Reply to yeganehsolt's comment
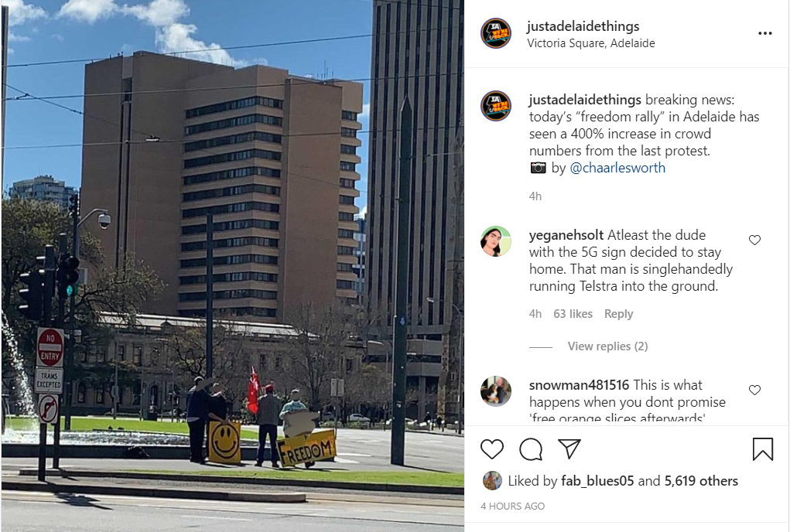 [618, 314]
